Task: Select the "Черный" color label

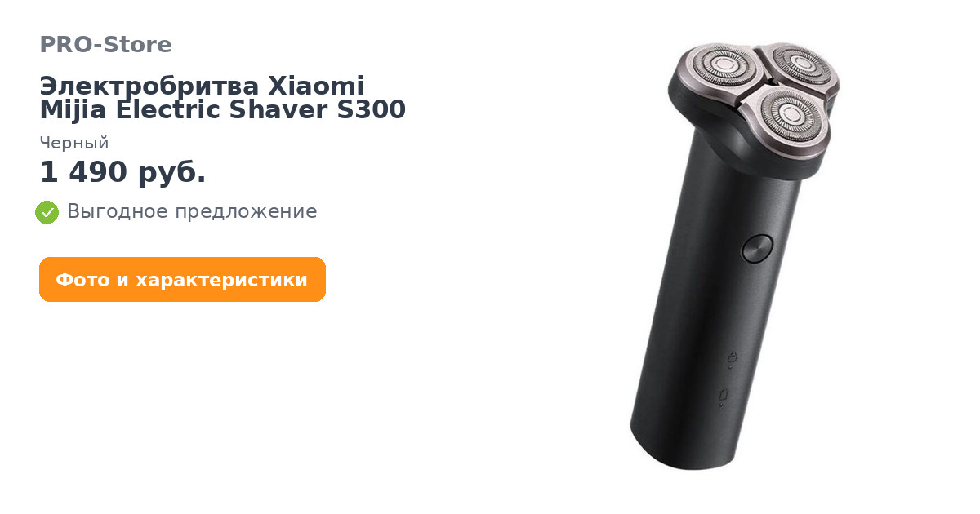Action: [x=74, y=144]
